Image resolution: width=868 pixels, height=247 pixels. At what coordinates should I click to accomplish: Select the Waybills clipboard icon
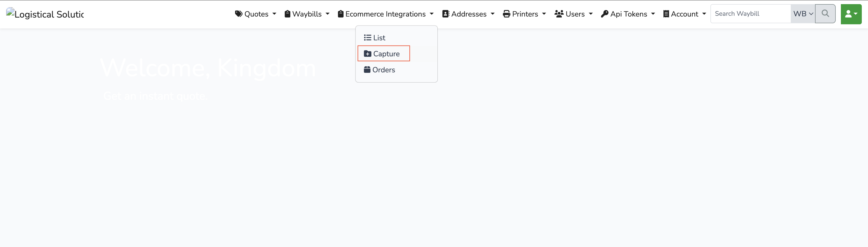288,14
